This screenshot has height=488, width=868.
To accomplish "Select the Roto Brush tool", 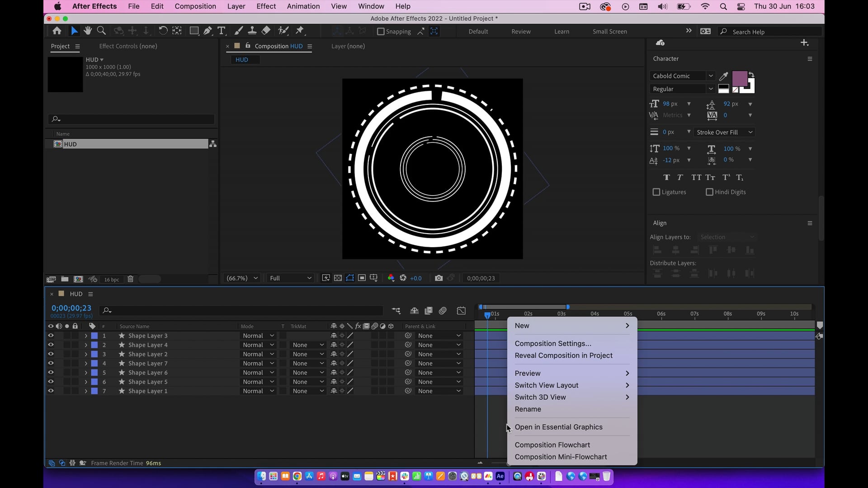I will pyautogui.click(x=283, y=31).
